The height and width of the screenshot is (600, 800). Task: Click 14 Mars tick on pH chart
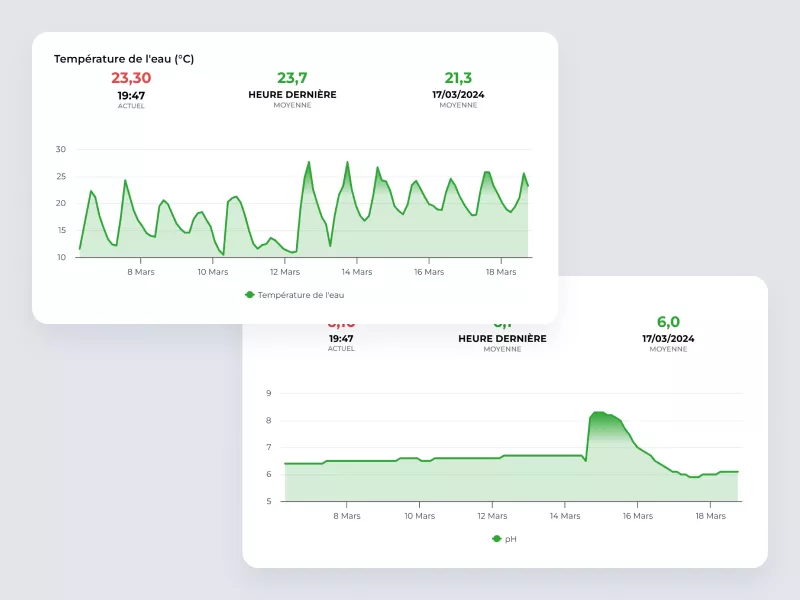pos(565,516)
